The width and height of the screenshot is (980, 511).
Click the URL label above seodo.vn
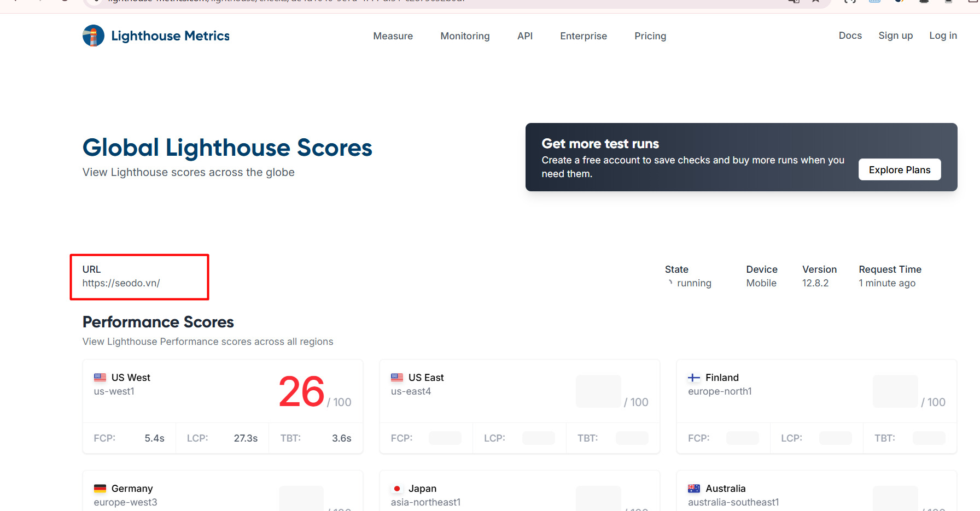[92, 269]
